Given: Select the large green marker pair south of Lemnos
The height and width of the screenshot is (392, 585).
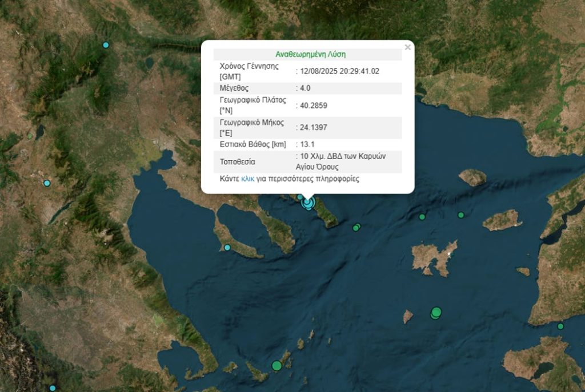Looking at the screenshot, I should coord(436,313).
